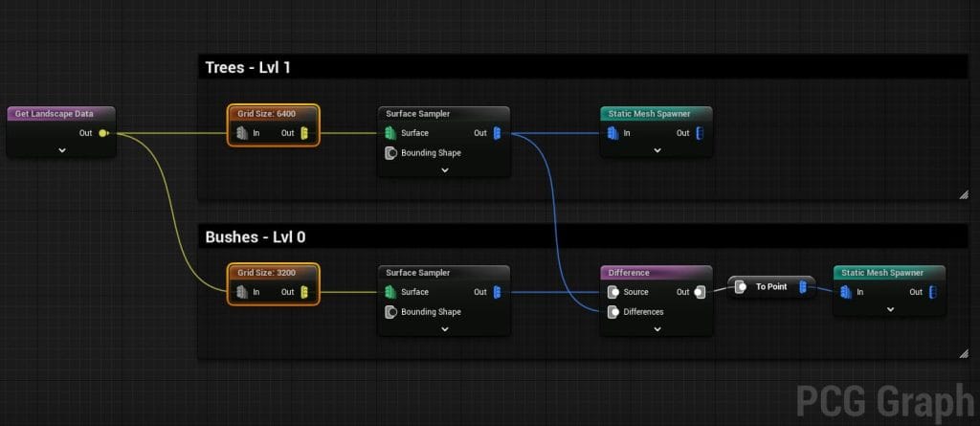Click In pin on Grid Size: 6400 node
The image size is (980, 426).
coord(243,133)
